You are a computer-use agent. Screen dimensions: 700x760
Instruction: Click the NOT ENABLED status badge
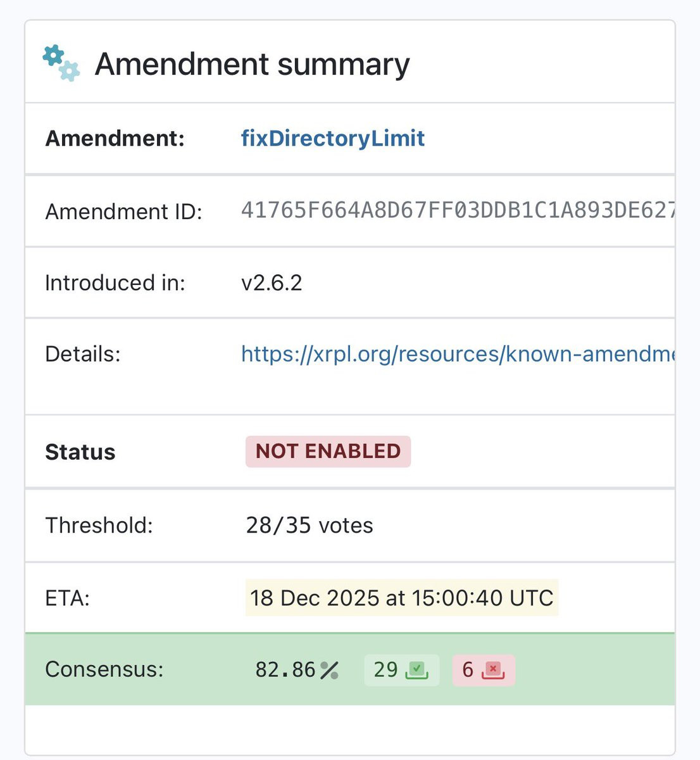pos(328,452)
